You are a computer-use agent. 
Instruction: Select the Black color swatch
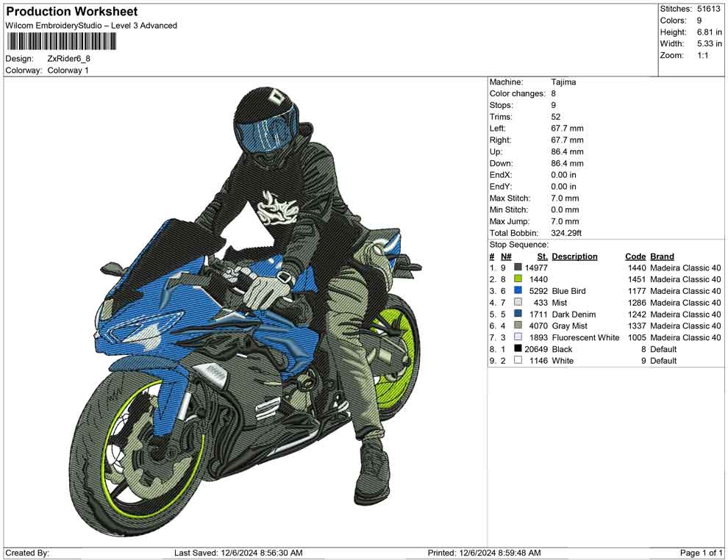[518, 349]
